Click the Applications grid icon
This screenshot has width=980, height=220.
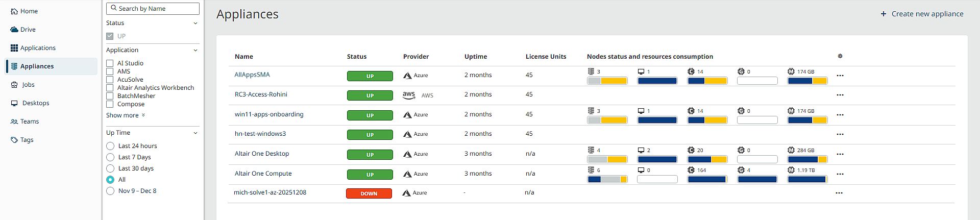[x=14, y=48]
